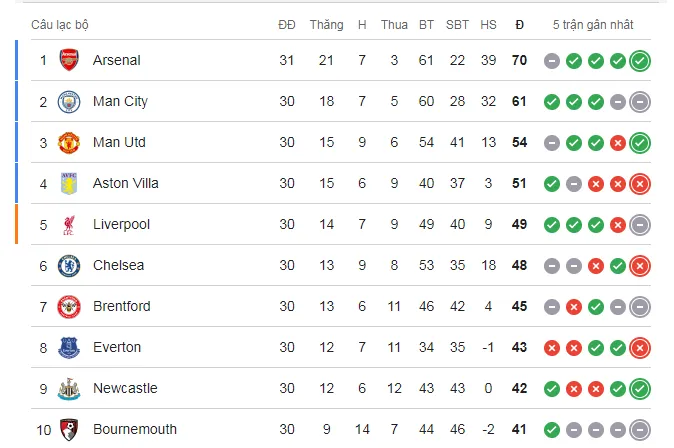This screenshot has width=674, height=448.
Task: Open Arsenal's latest match win indicator
Action: point(640,61)
